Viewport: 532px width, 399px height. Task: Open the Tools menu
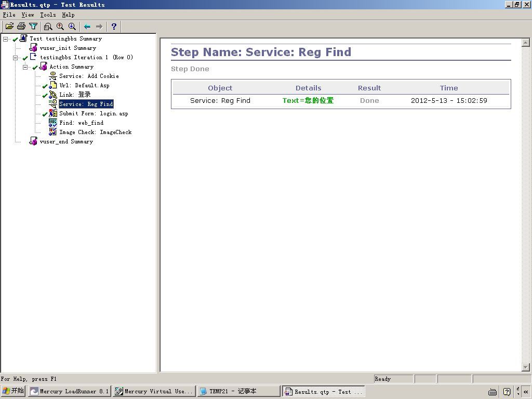48,15
